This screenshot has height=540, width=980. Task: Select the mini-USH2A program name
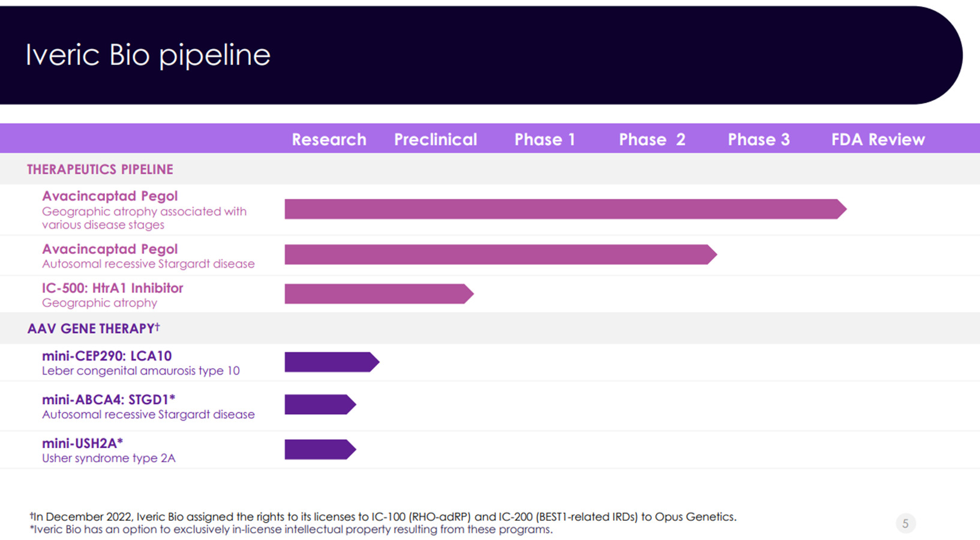[82, 443]
